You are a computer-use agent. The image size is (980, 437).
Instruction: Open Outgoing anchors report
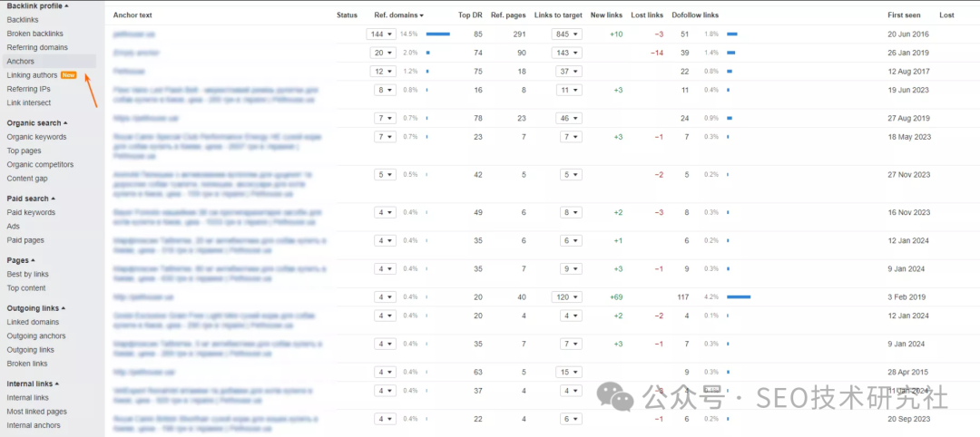pyautogui.click(x=36, y=335)
